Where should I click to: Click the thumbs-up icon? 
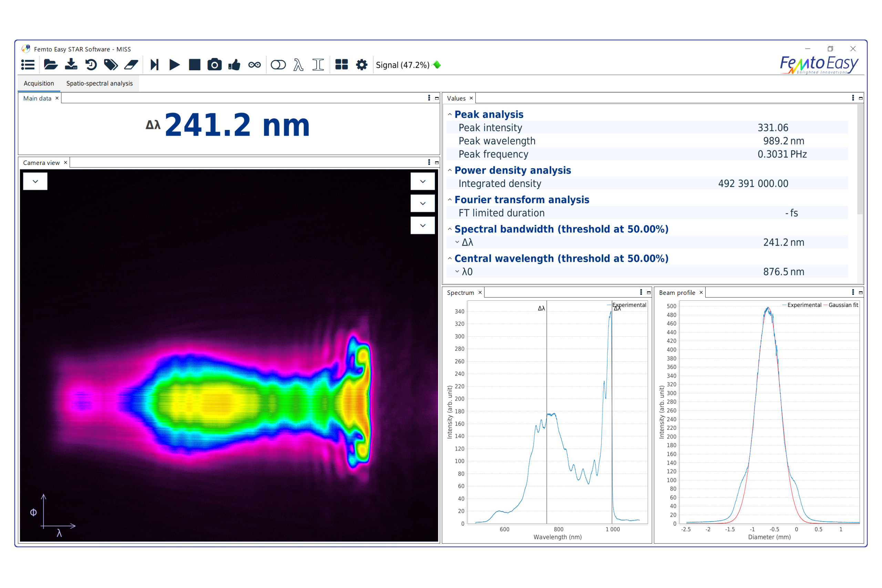point(234,65)
